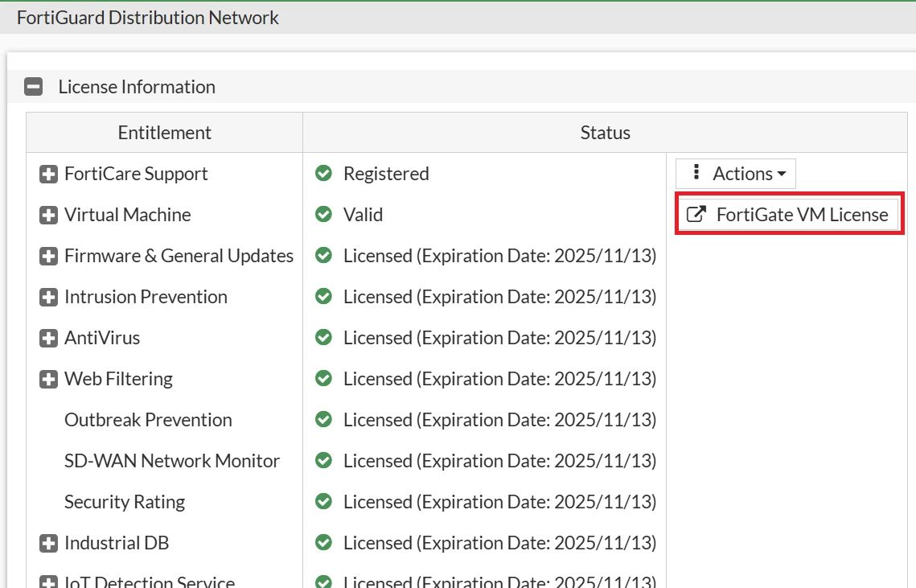Click the License Information heading text
916x588 pixels.
[x=137, y=87]
